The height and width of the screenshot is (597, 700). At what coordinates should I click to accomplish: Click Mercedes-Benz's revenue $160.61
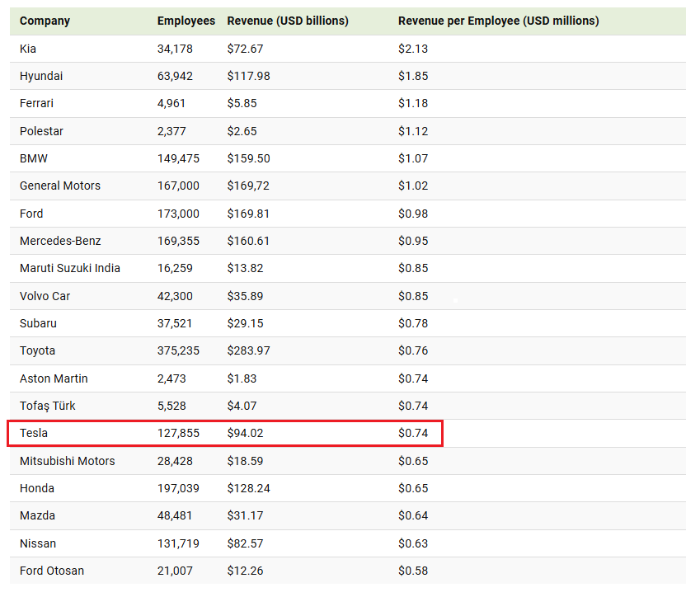[x=248, y=241]
